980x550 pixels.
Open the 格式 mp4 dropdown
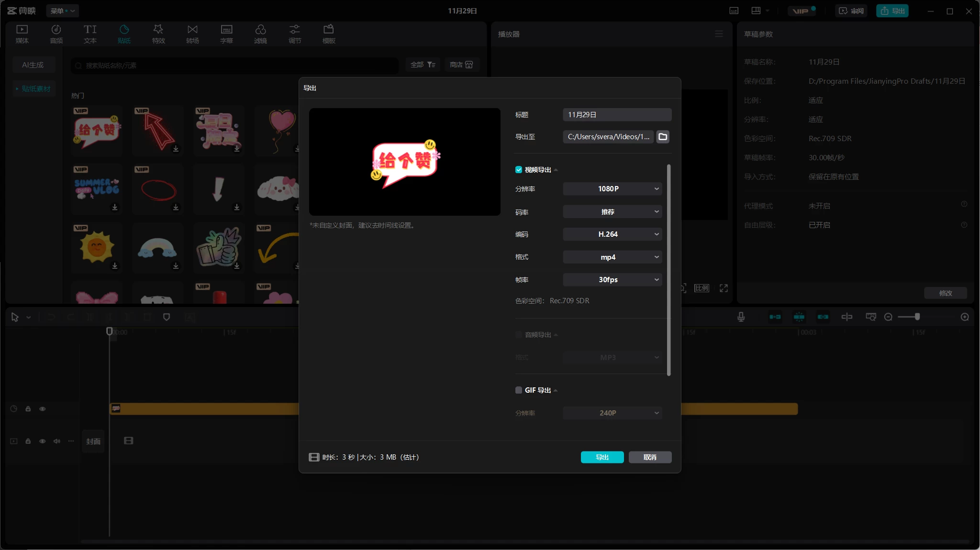[x=612, y=257]
